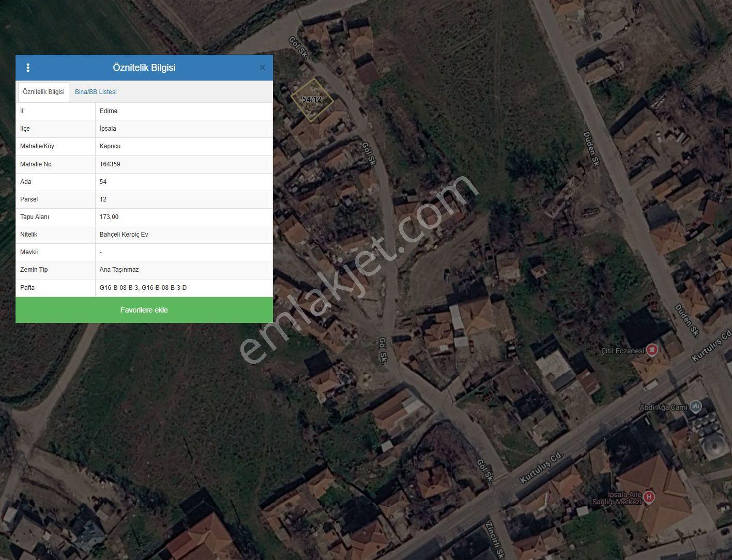Close the Öznitelik Bilgisi panel

click(x=262, y=68)
